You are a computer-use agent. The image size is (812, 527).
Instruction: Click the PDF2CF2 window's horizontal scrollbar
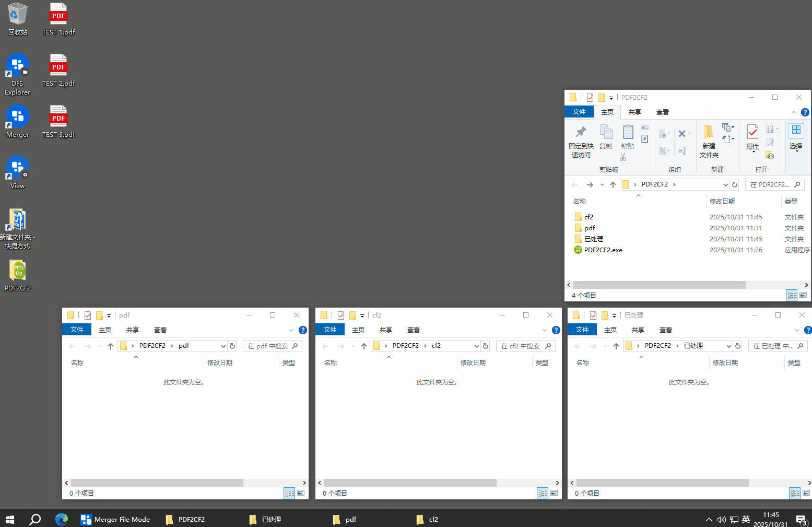tap(659, 285)
